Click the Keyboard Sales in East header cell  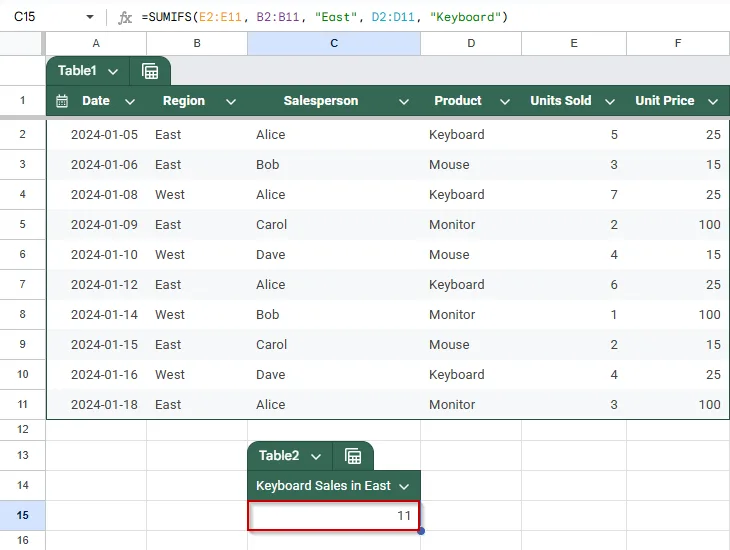coord(334,486)
